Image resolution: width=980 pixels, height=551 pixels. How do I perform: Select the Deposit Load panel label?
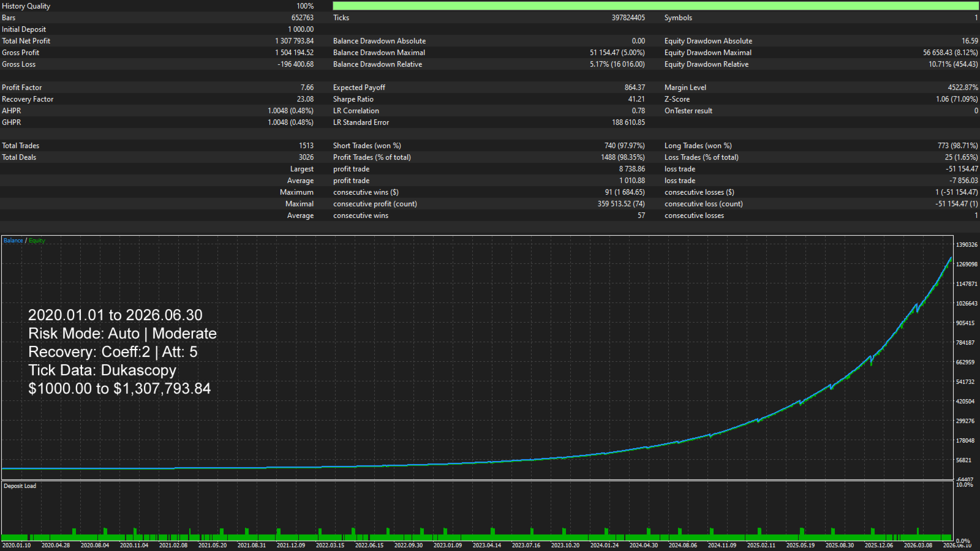20,486
